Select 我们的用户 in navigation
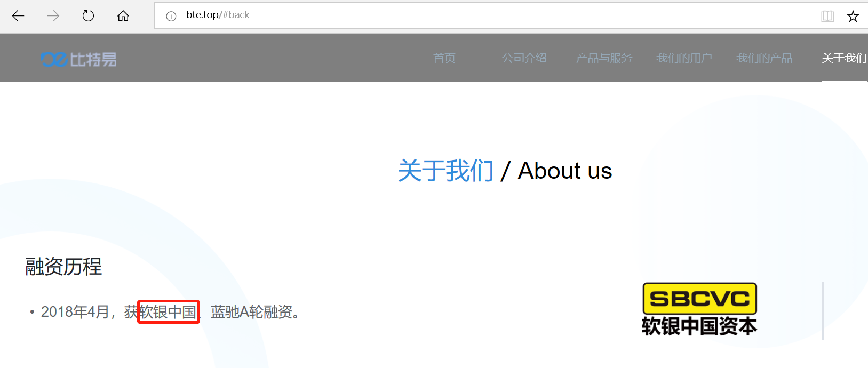Screen dimensions: 868x368 [684, 58]
